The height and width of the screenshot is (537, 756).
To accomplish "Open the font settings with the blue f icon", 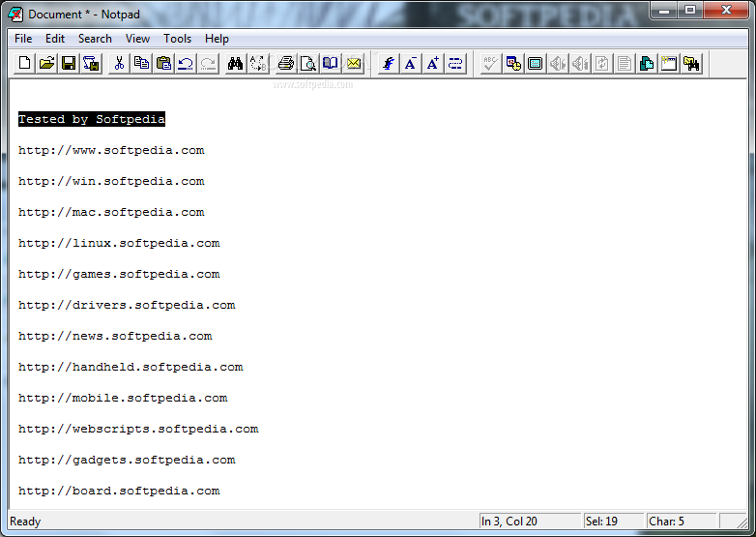I will coord(388,63).
